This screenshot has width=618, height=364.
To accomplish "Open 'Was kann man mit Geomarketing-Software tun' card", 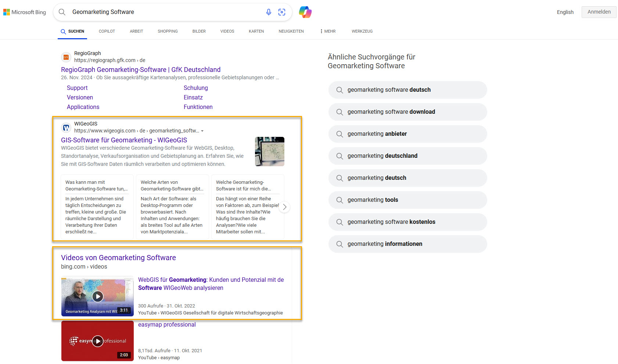I will click(97, 207).
